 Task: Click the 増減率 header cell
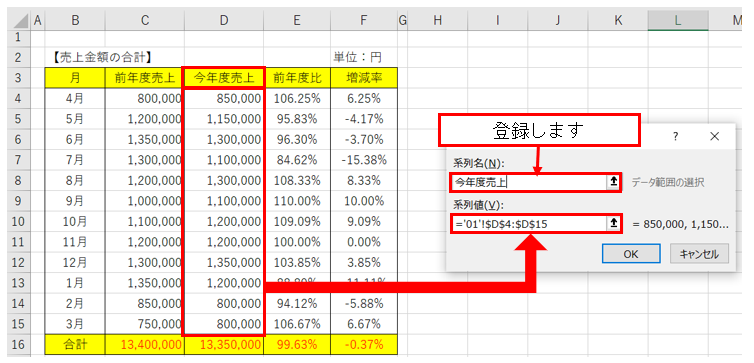[364, 77]
